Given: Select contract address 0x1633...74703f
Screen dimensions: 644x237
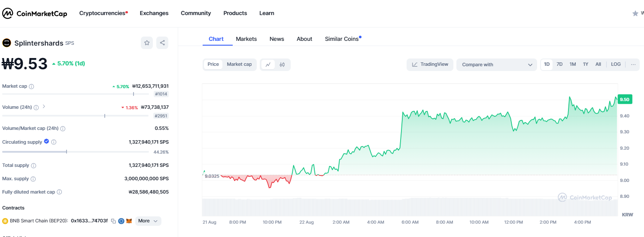Looking at the screenshot, I should tap(90, 221).
